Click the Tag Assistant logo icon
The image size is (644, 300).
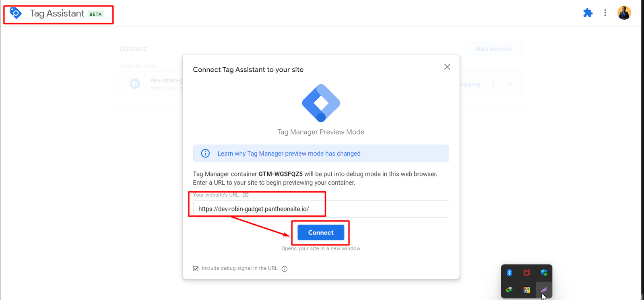[x=16, y=13]
